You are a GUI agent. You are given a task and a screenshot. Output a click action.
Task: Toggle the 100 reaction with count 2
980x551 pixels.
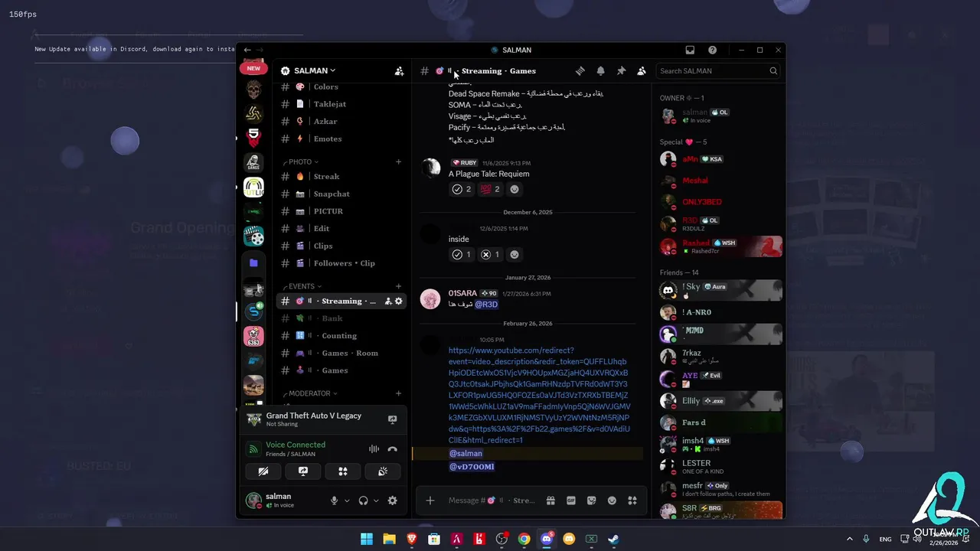pyautogui.click(x=490, y=189)
